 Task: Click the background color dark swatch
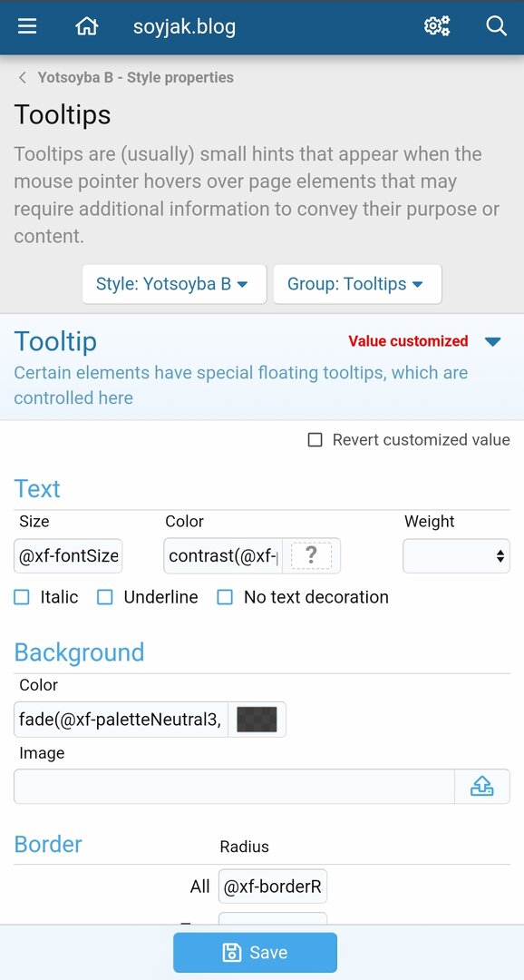(257, 720)
